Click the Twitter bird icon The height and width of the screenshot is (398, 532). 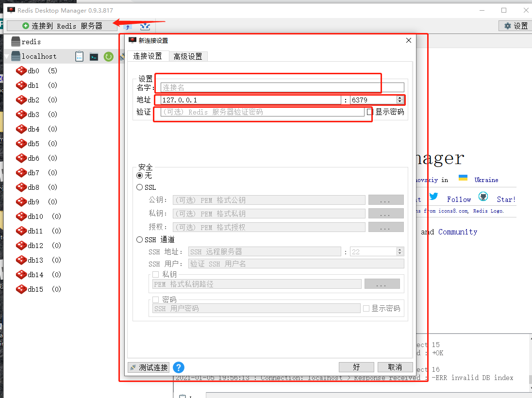tap(433, 196)
